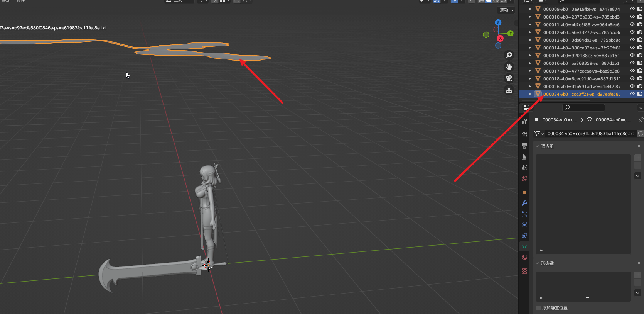
Task: Open the Material properties tab icon
Action: click(524, 257)
